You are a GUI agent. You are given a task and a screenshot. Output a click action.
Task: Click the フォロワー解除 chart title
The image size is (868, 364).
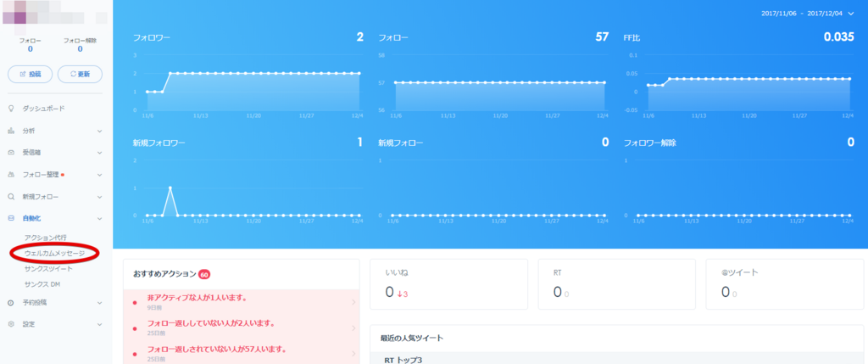point(650,143)
